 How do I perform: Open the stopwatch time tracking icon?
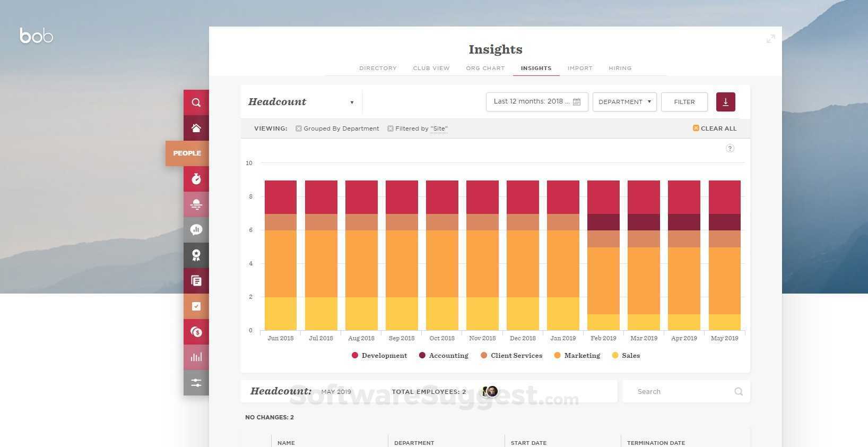196,179
